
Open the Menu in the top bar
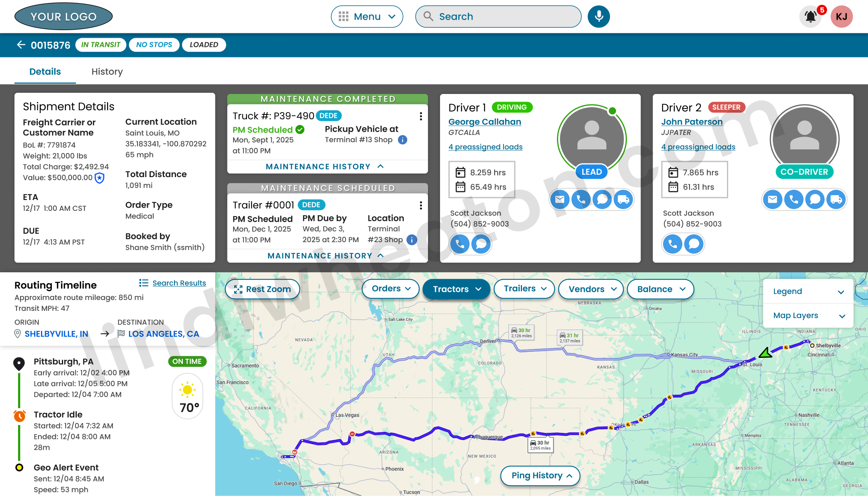coord(366,16)
